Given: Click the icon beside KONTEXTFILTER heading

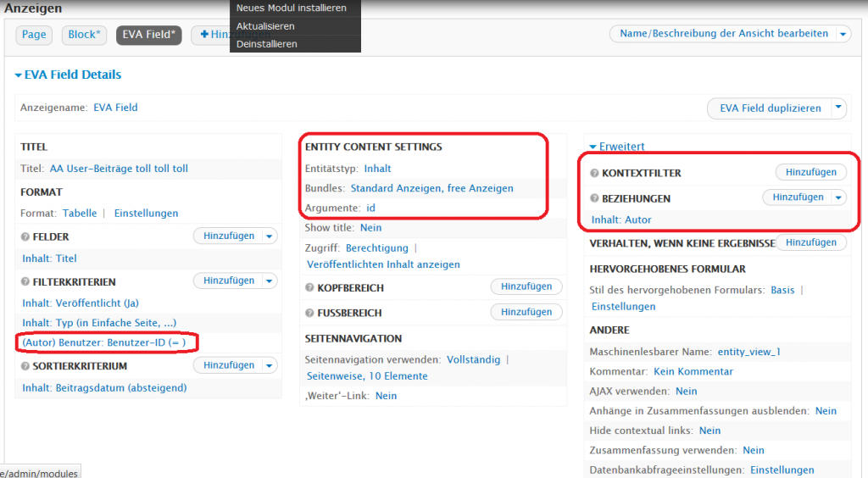Looking at the screenshot, I should coord(595,173).
